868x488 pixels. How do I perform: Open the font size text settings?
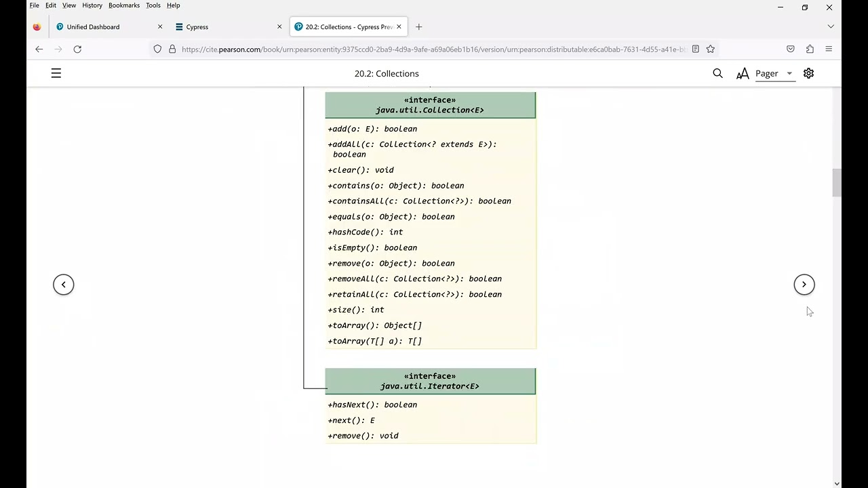[x=743, y=73]
